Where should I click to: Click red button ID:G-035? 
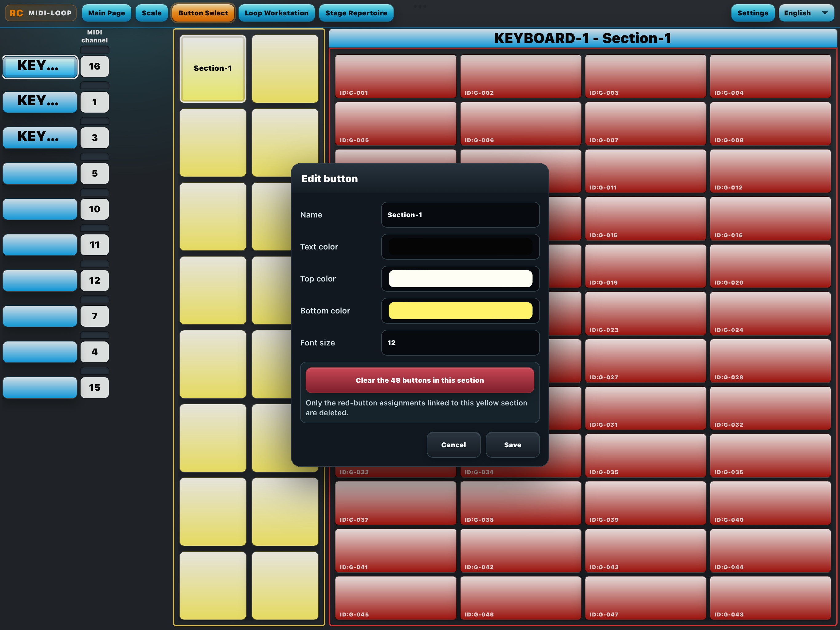click(646, 456)
